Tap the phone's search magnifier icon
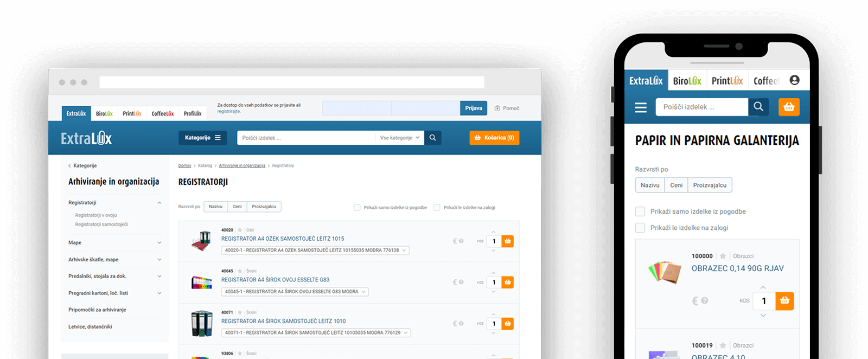 pos(758,107)
